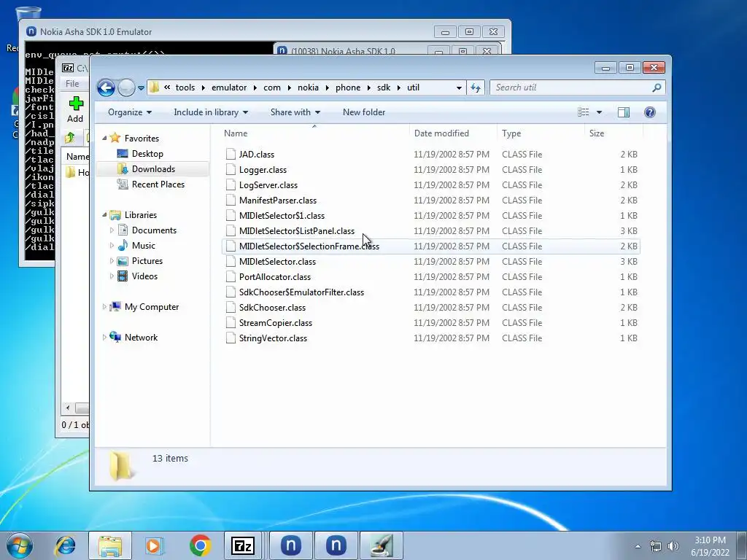Viewport: 747px width, 560px height.
Task: Go back with the Explorer back arrow
Action: (106, 87)
